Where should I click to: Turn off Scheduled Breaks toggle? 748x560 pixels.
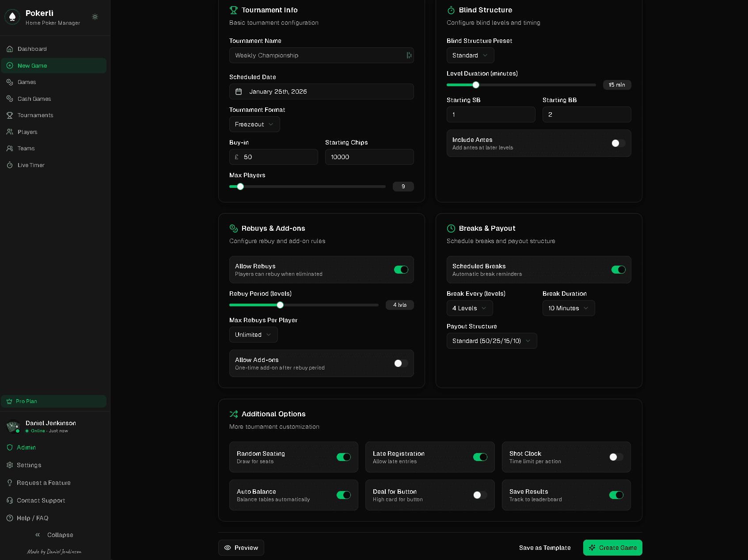coord(619,270)
